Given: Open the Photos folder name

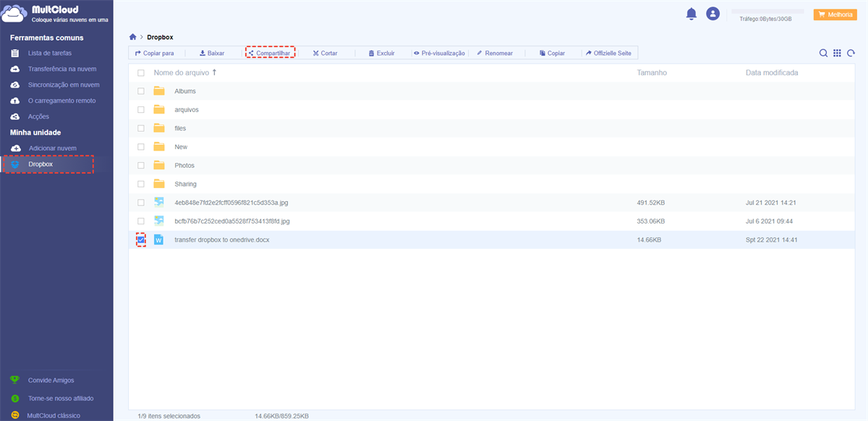Looking at the screenshot, I should (x=184, y=166).
